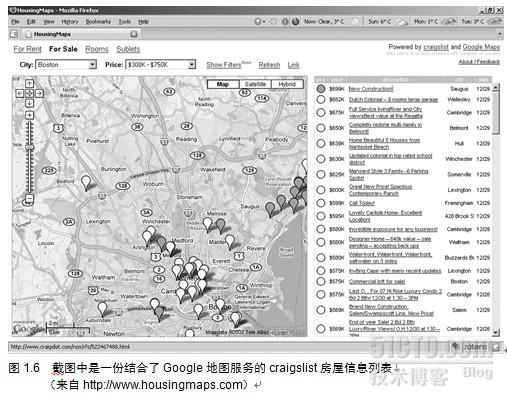Click the dark pin near Saugus

click(x=270, y=209)
